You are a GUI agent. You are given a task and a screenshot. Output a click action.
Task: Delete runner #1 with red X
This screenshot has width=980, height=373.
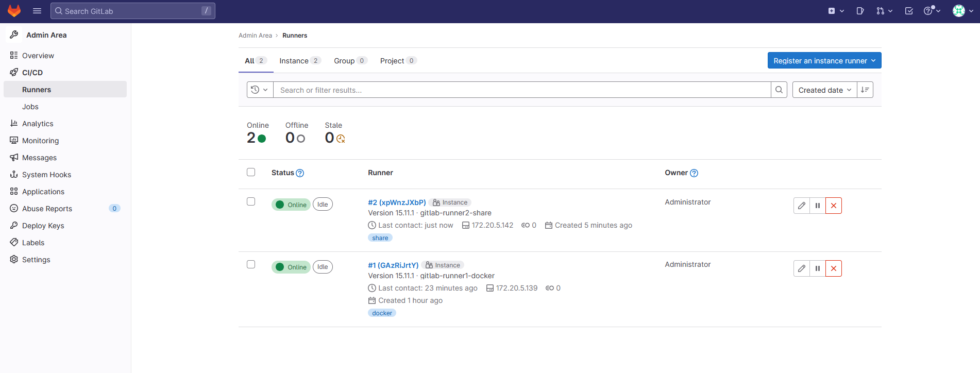tap(833, 268)
